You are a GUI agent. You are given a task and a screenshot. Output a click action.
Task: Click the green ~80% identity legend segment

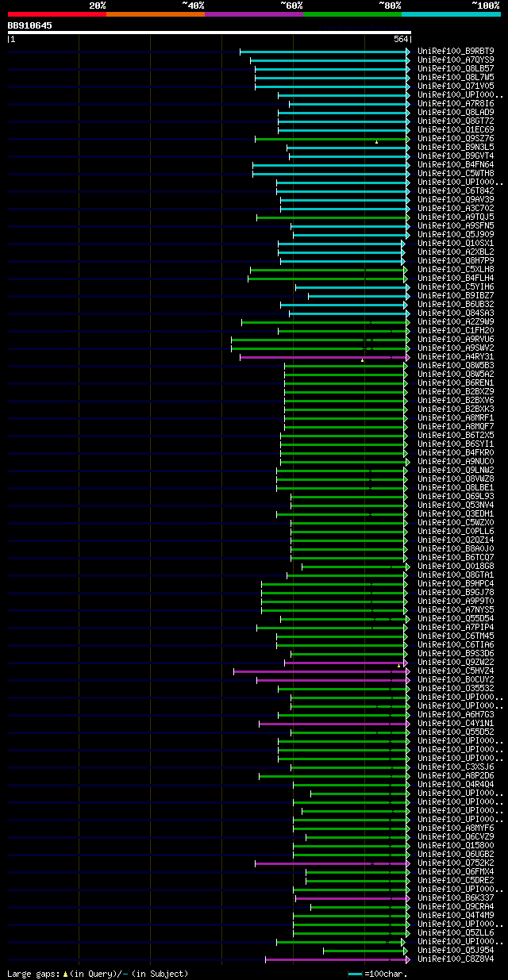tap(352, 14)
